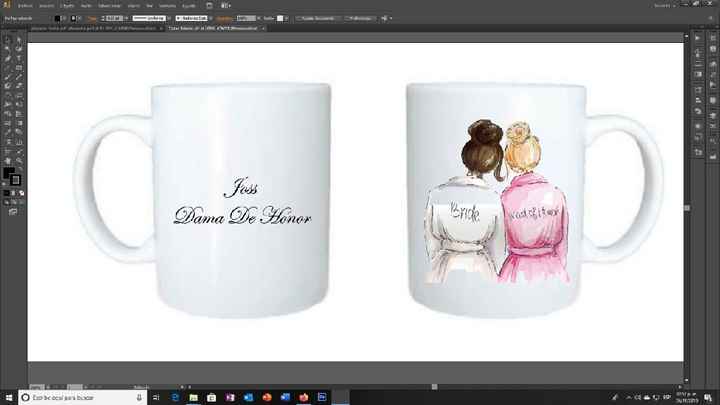Open the workspace switcher dropdown

(x=664, y=6)
